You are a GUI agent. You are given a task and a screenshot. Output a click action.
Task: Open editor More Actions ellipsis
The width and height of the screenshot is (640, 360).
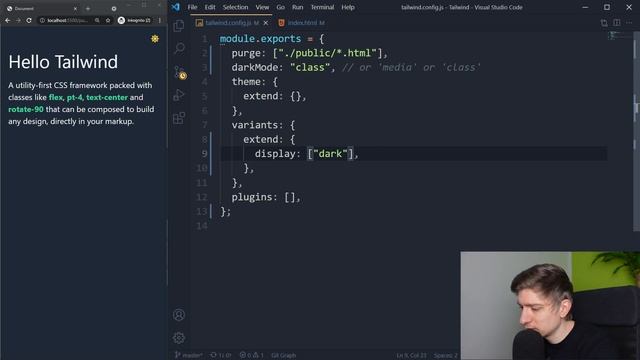(x=629, y=23)
